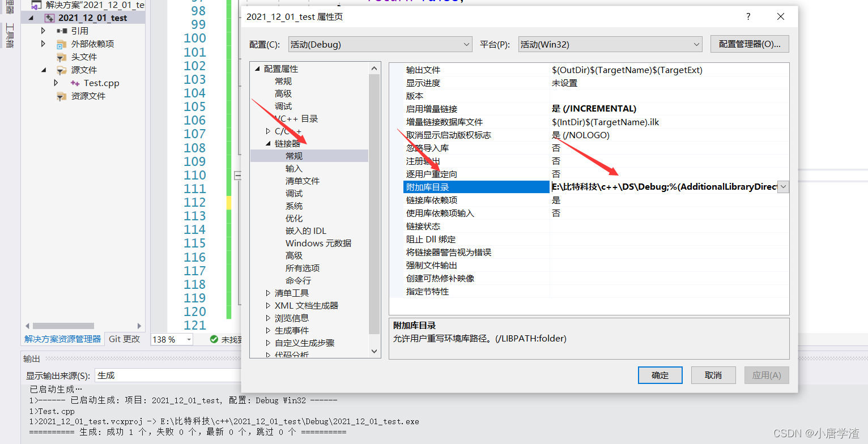Click the 将链接器警告视为错误 property row
This screenshot has width=868, height=444.
596,252
